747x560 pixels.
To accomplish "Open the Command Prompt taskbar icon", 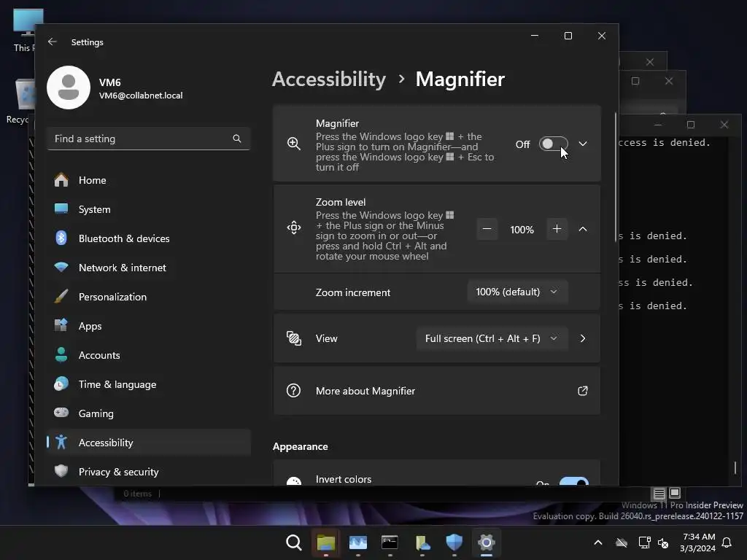I will pos(390,542).
